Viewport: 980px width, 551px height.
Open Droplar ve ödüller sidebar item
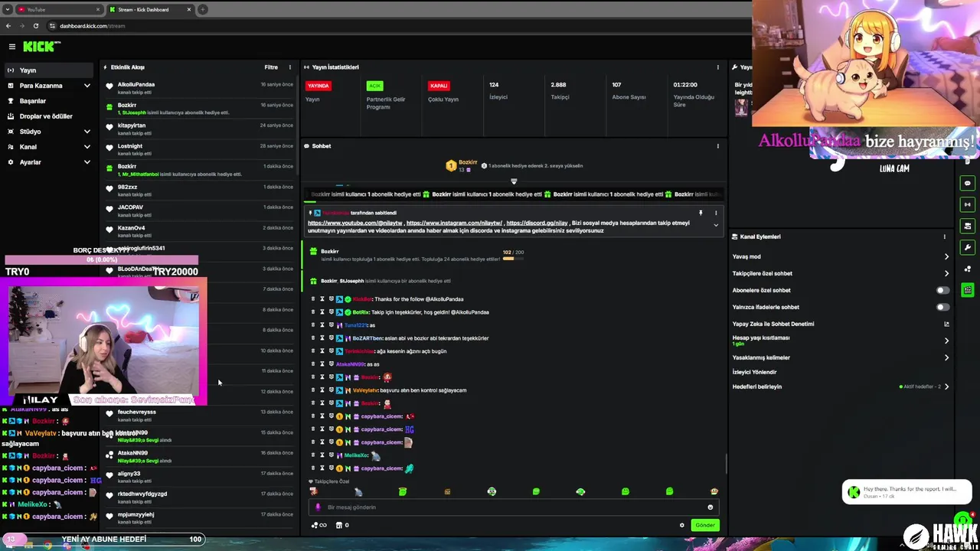click(51, 116)
